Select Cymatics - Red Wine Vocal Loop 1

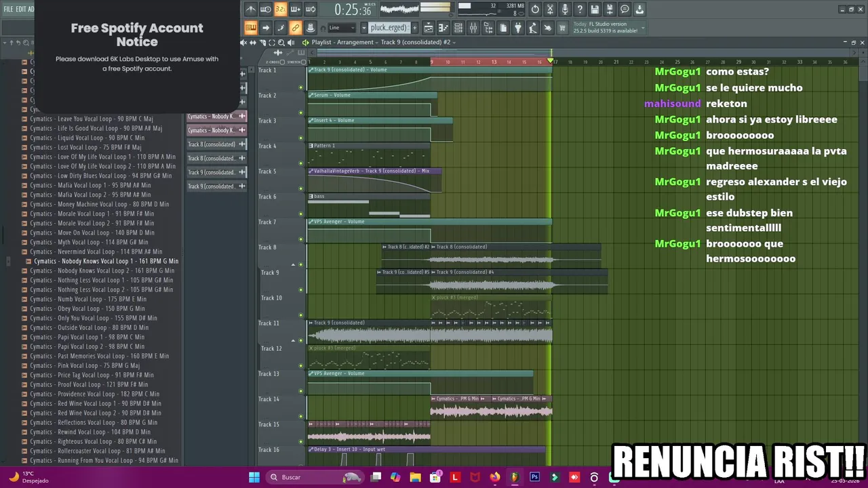[x=96, y=403]
